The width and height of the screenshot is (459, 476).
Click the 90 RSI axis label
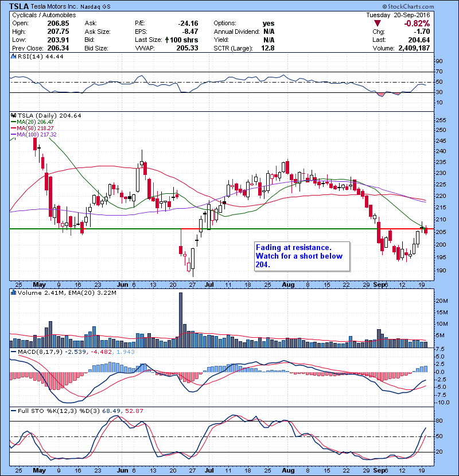(x=439, y=61)
